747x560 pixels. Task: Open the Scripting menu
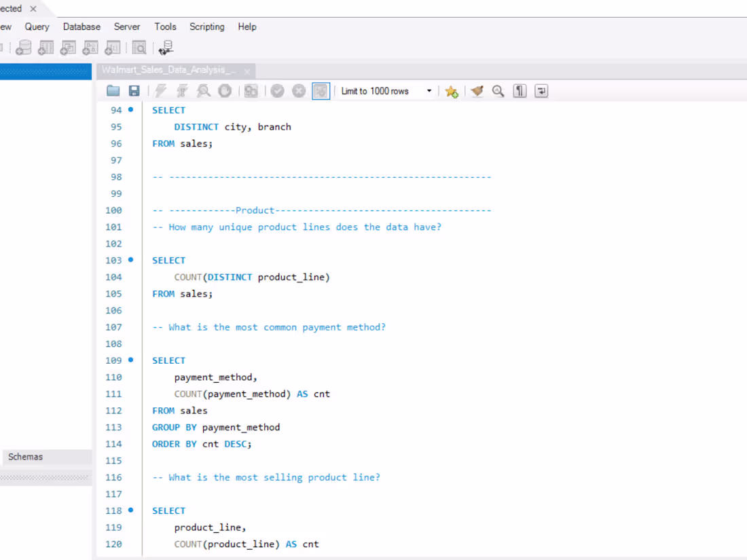pos(207,26)
